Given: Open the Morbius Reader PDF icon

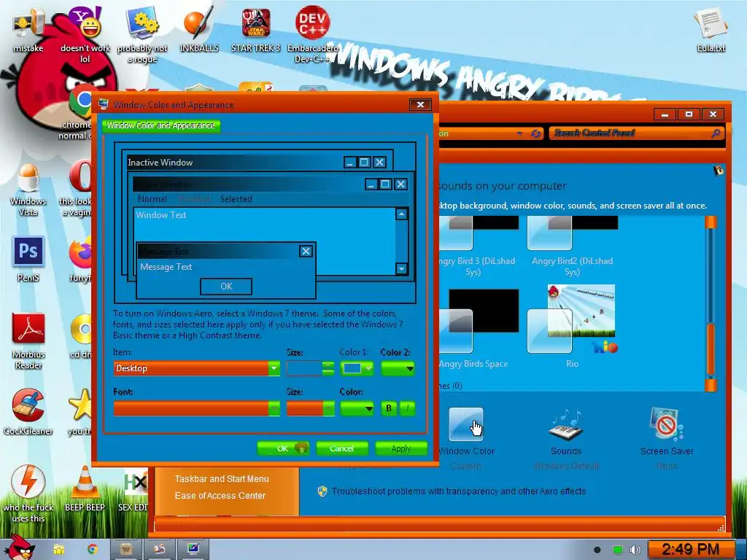Looking at the screenshot, I should click(x=28, y=340).
